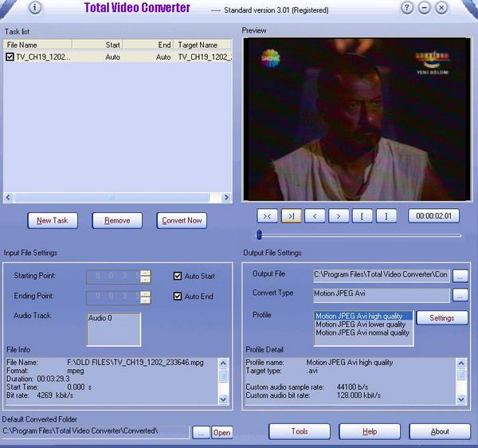The height and width of the screenshot is (448, 478).
Task: Click the info icon in title bar
Action: pos(34,8)
